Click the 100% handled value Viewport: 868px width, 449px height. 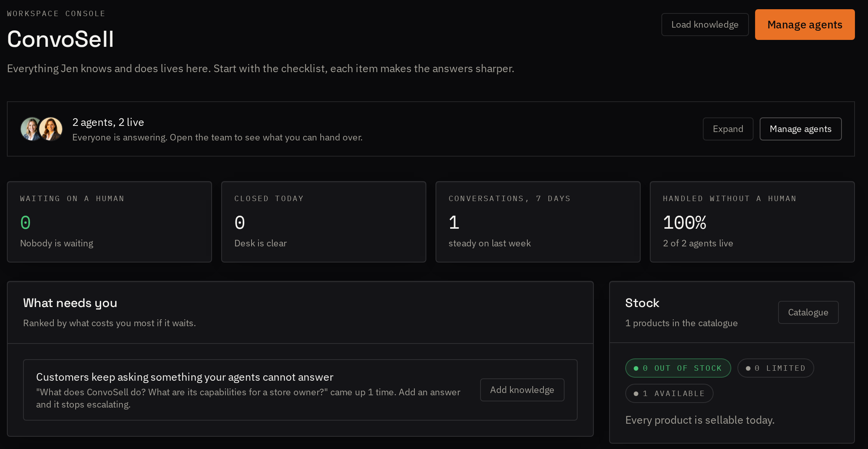point(684,223)
